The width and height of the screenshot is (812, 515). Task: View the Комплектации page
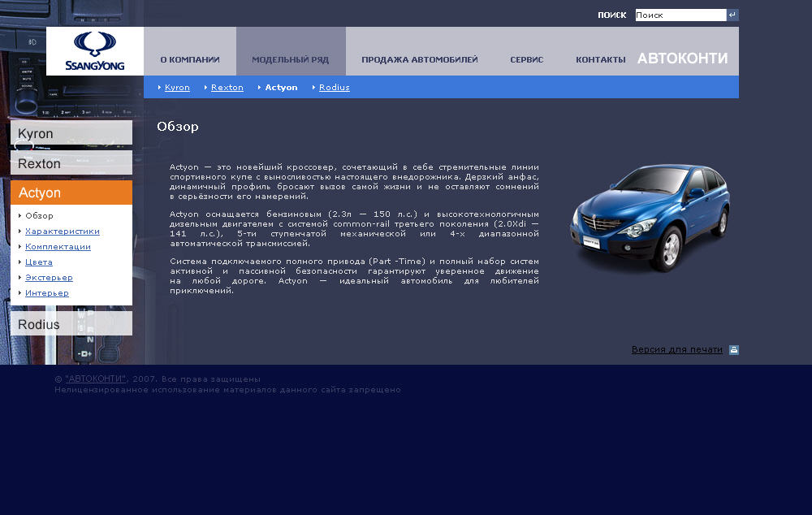(x=58, y=247)
